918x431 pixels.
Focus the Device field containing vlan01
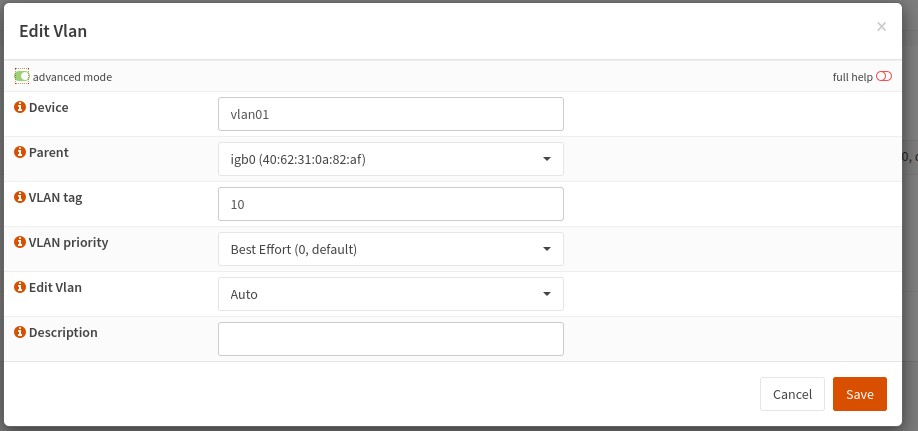(391, 114)
